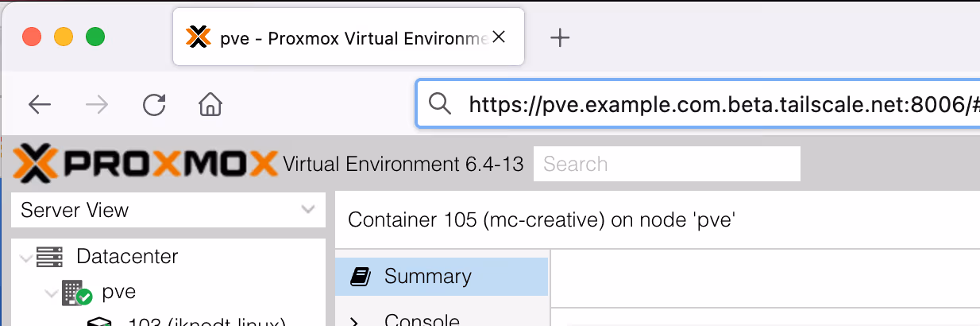The height and width of the screenshot is (326, 980).
Task: Click the Proxmox favicon on the tab
Action: (x=198, y=37)
